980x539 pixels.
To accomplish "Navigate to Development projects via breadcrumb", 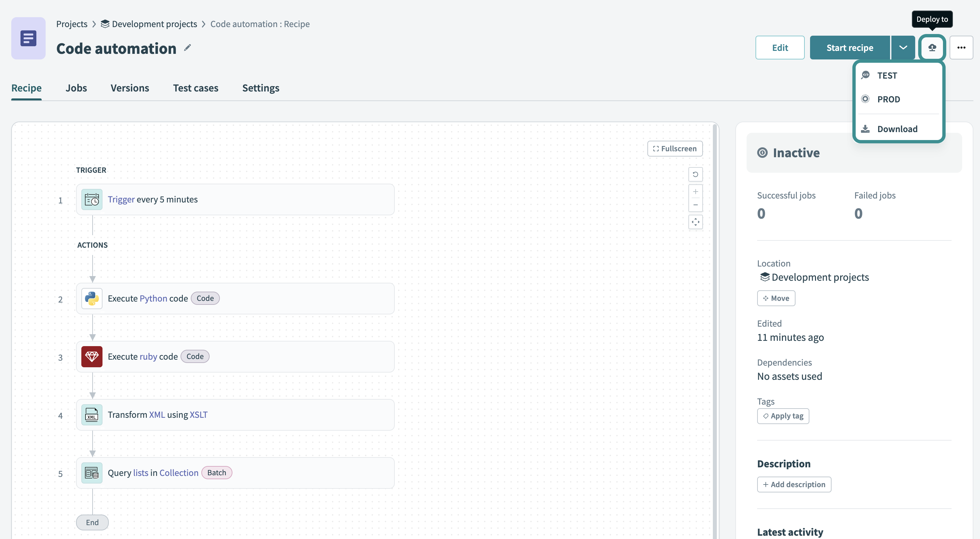I will (x=153, y=24).
